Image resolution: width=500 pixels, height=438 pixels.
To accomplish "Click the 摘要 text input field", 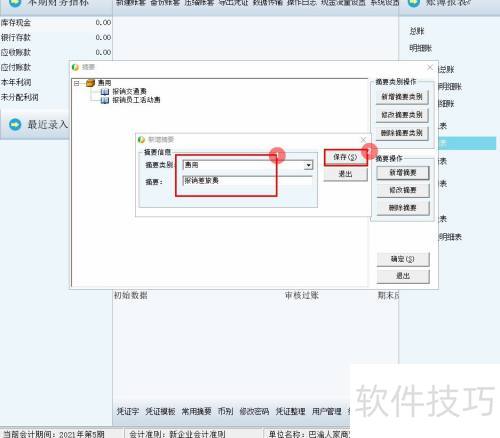I will coord(247,181).
